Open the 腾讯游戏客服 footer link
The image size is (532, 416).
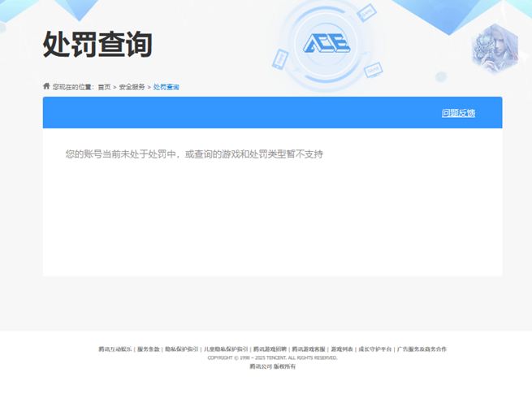tap(309, 349)
